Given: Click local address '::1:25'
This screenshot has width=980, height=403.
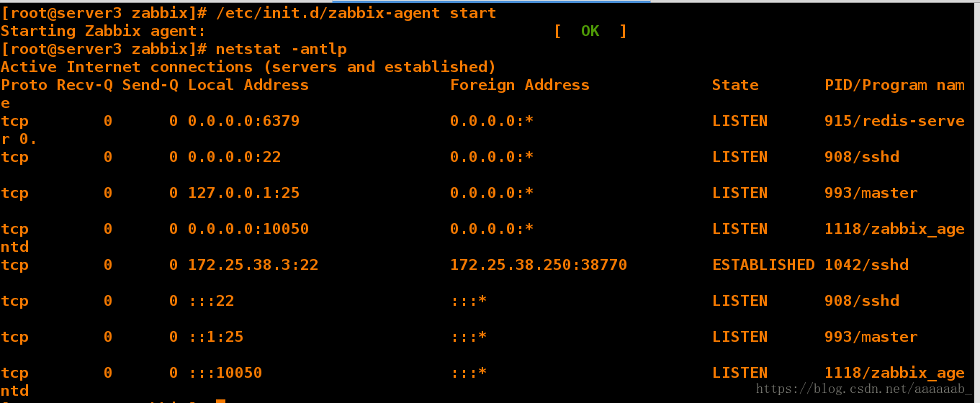Looking at the screenshot, I should [x=215, y=337].
